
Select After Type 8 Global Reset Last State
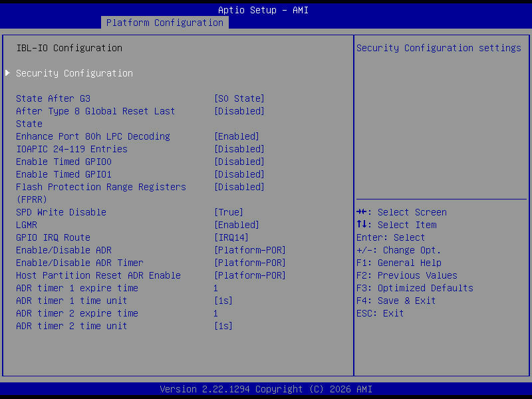(95, 118)
